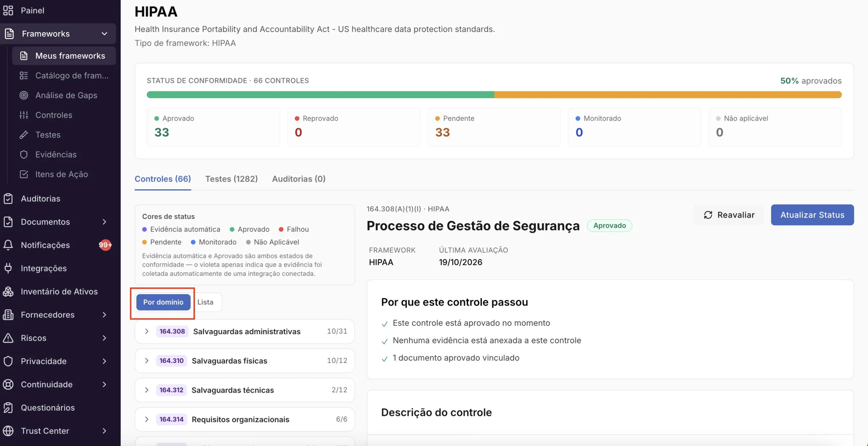Collapse the Frameworks sidebar section chevron
This screenshot has width=868, height=446.
tap(105, 34)
